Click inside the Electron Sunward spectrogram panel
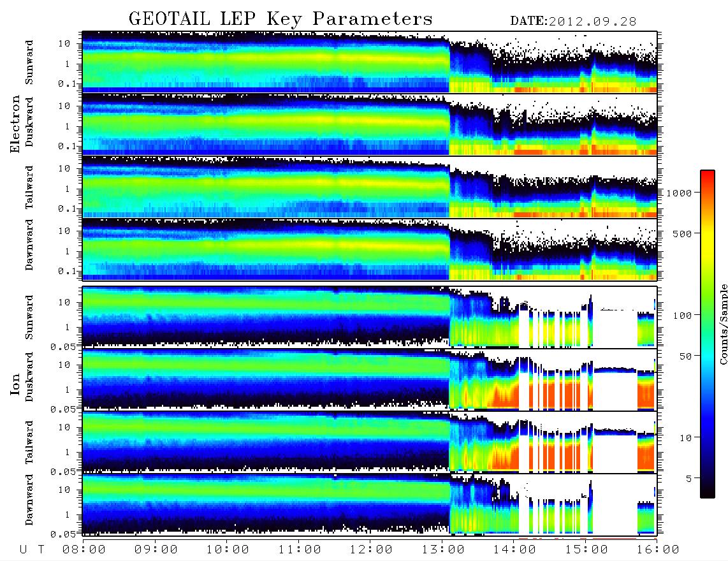 (x=370, y=62)
